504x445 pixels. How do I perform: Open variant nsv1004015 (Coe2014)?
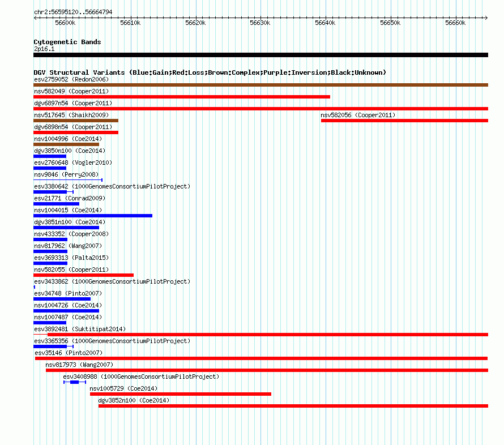(x=68, y=210)
